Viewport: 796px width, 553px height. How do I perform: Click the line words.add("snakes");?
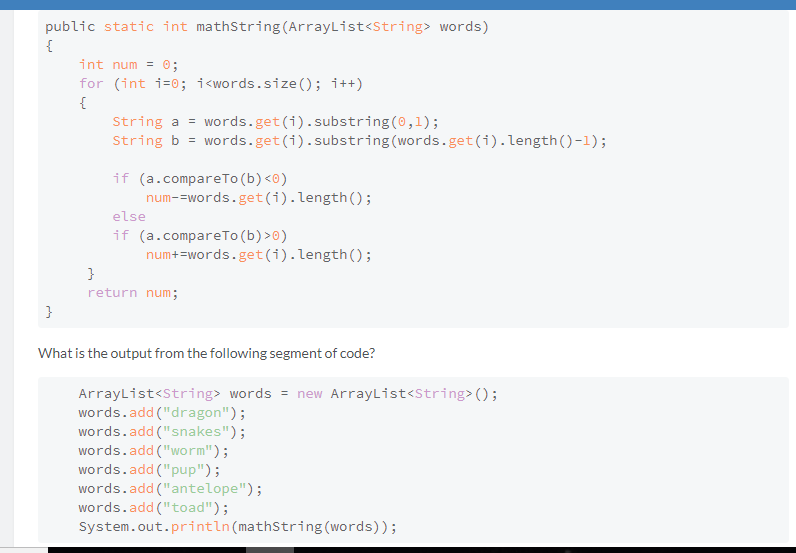(162, 432)
